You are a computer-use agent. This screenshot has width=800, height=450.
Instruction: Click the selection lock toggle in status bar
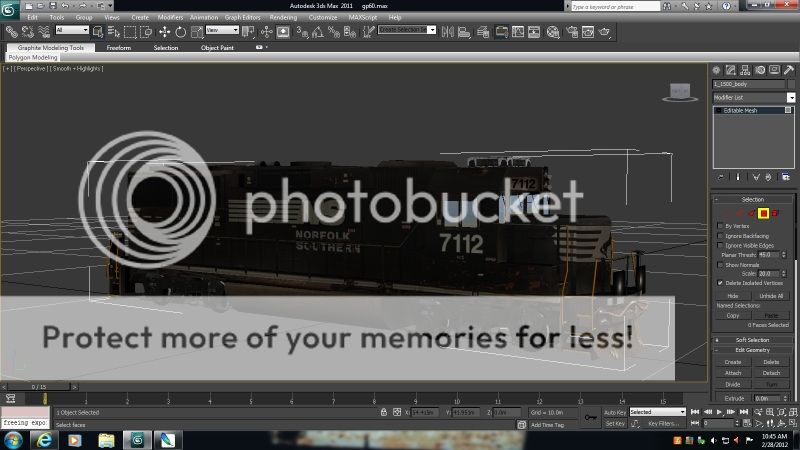coord(383,412)
